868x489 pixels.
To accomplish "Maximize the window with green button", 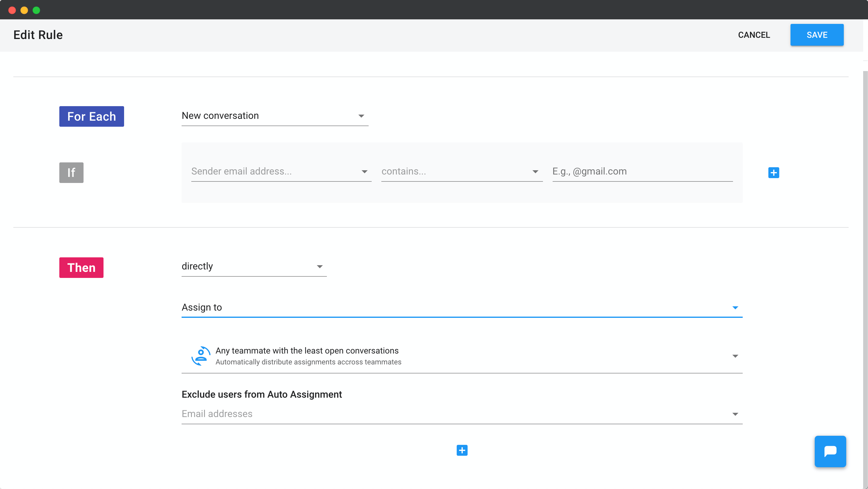I will tap(36, 10).
